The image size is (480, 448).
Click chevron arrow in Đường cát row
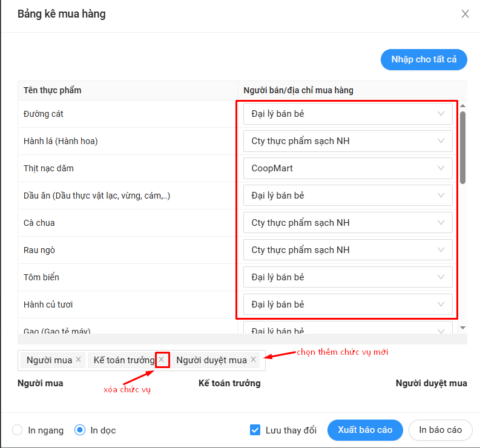pos(441,114)
